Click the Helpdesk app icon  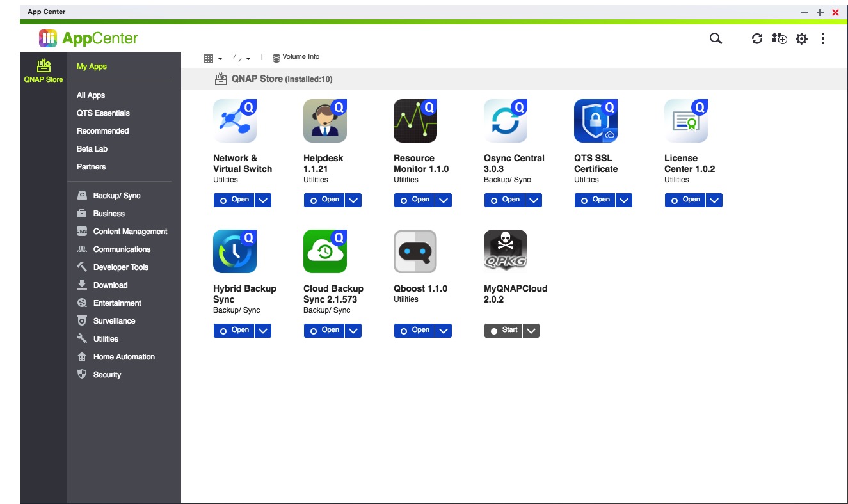pos(325,121)
